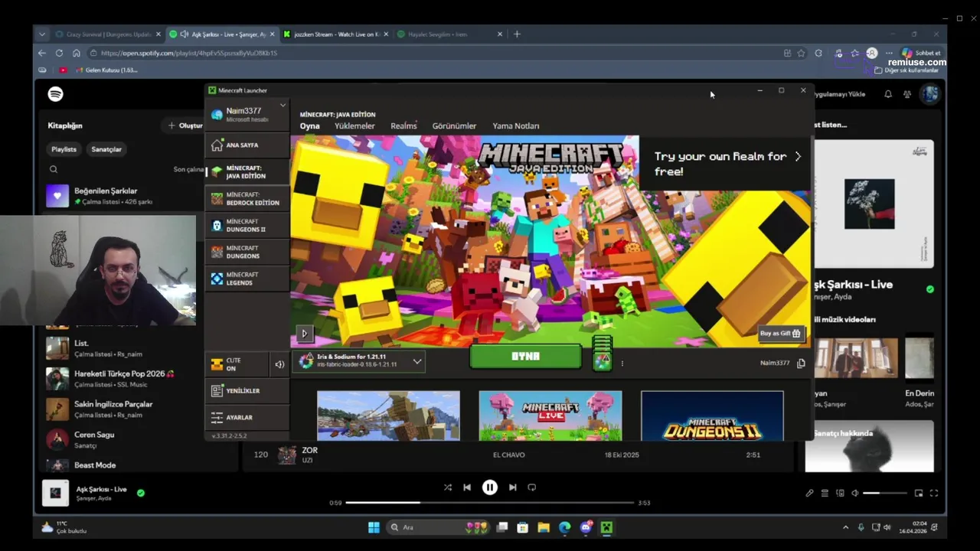Click the Buy as Gift button
The width and height of the screenshot is (980, 551).
[780, 333]
